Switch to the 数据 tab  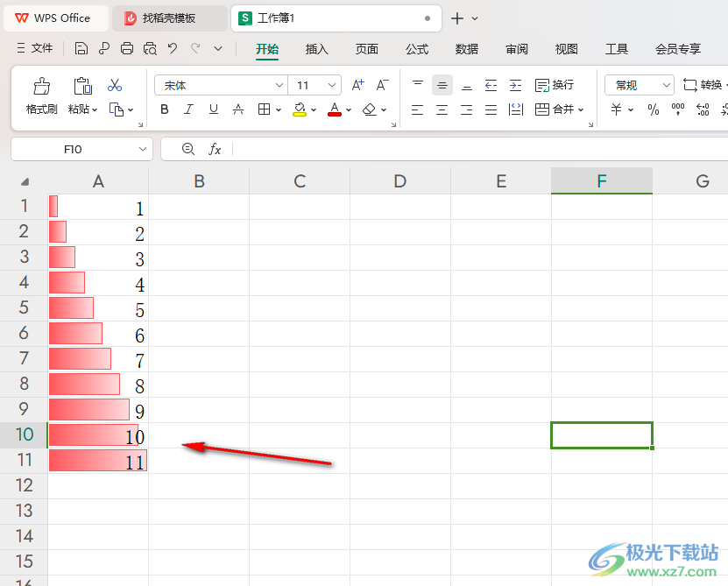click(467, 49)
